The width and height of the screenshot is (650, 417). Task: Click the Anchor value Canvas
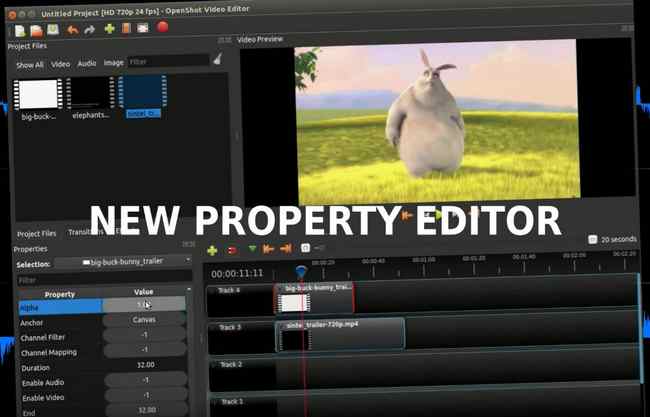point(144,320)
